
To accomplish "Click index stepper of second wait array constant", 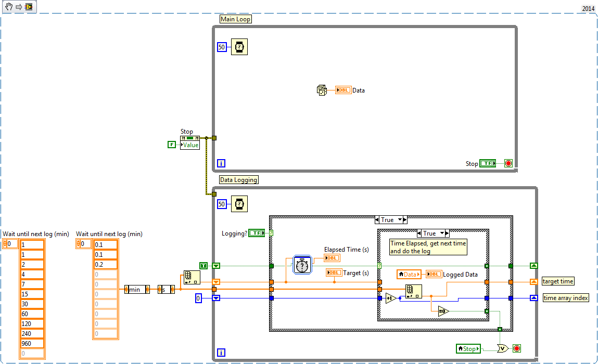I will point(78,243).
